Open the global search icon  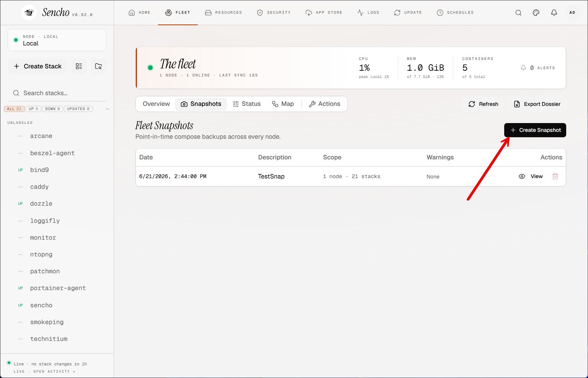tap(518, 13)
